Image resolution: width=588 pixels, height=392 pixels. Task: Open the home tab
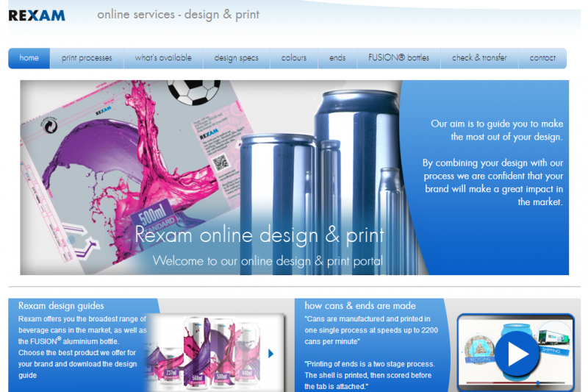coord(29,58)
